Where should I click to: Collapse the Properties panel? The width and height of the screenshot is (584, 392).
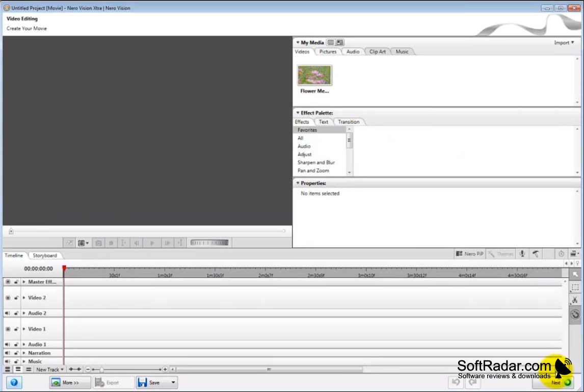(298, 183)
